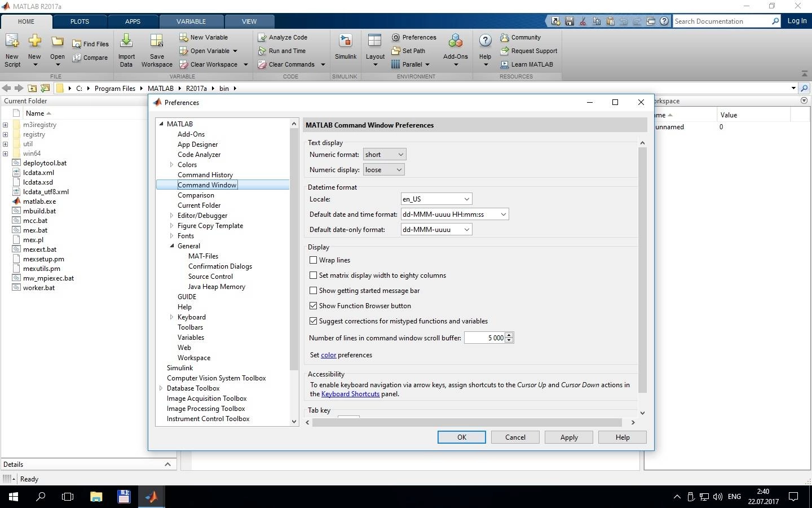Visit the Community resource
Viewport: 812px width, 508px height.
click(520, 37)
